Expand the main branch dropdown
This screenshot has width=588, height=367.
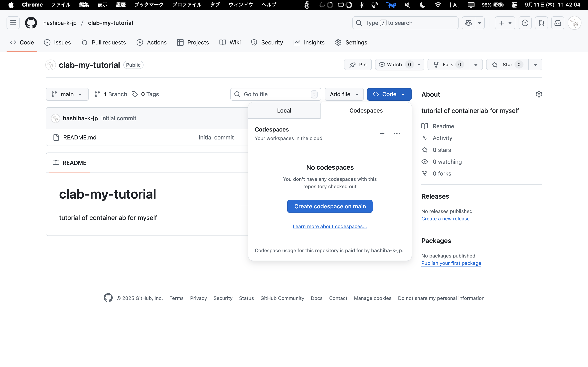click(x=67, y=94)
